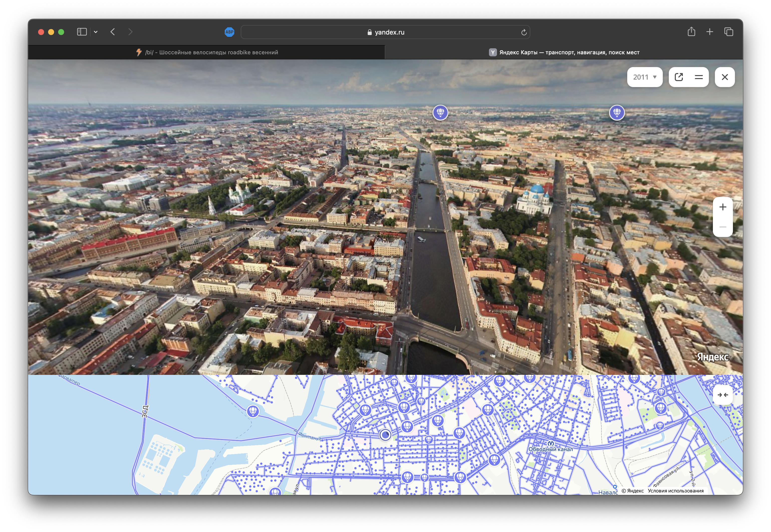Toggle the Safari sidebar

coord(82,32)
